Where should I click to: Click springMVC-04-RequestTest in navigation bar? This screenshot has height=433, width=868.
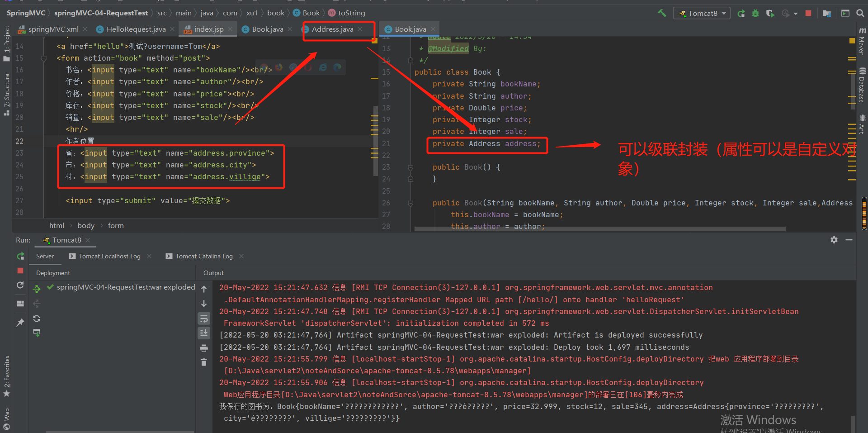coord(101,13)
